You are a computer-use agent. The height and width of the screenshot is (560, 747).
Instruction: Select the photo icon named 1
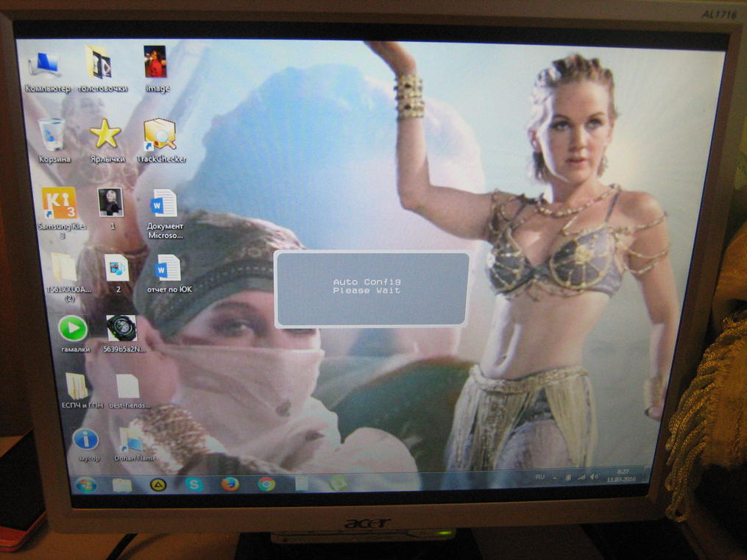click(x=111, y=208)
